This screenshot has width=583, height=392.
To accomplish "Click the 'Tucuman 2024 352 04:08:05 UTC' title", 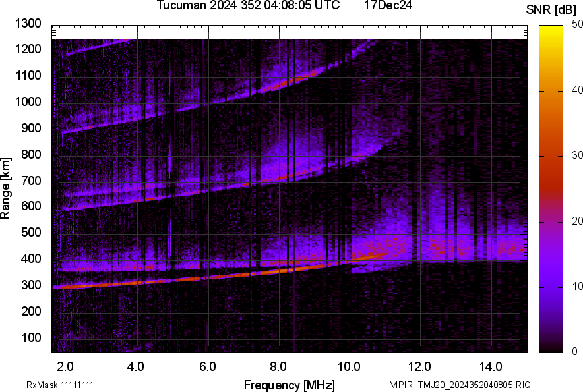I will 248,6.
